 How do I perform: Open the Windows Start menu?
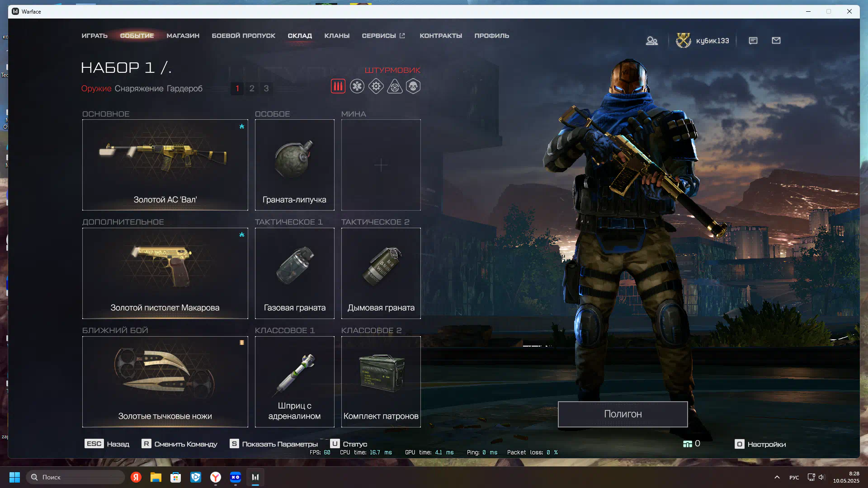click(x=14, y=477)
